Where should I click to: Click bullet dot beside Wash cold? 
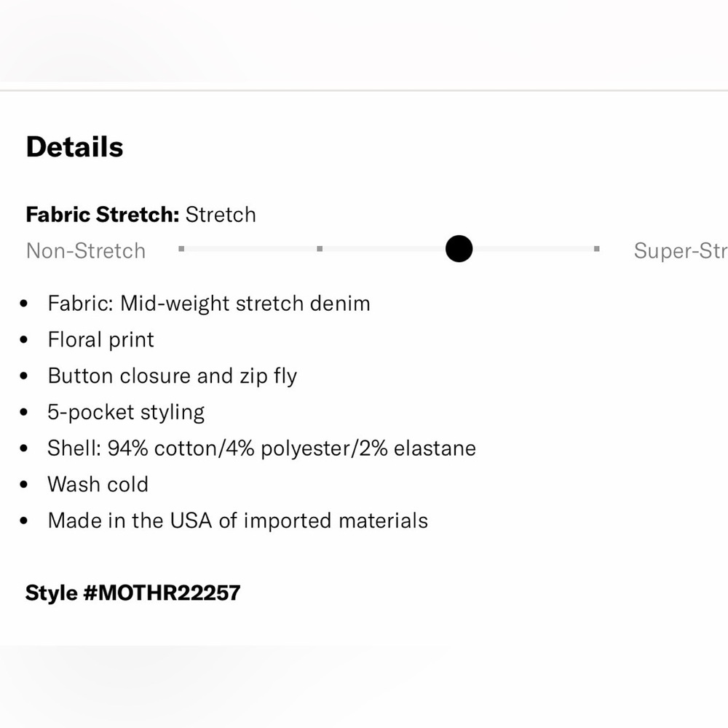pos(24,485)
